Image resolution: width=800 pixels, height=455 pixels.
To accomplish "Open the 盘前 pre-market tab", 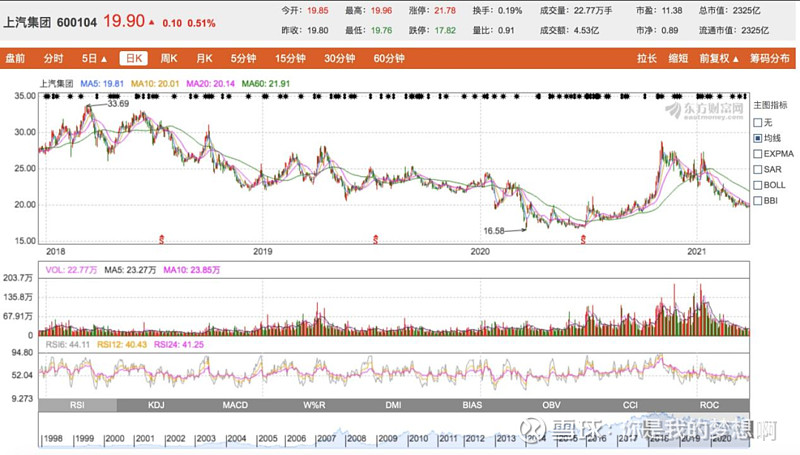I will (x=15, y=58).
